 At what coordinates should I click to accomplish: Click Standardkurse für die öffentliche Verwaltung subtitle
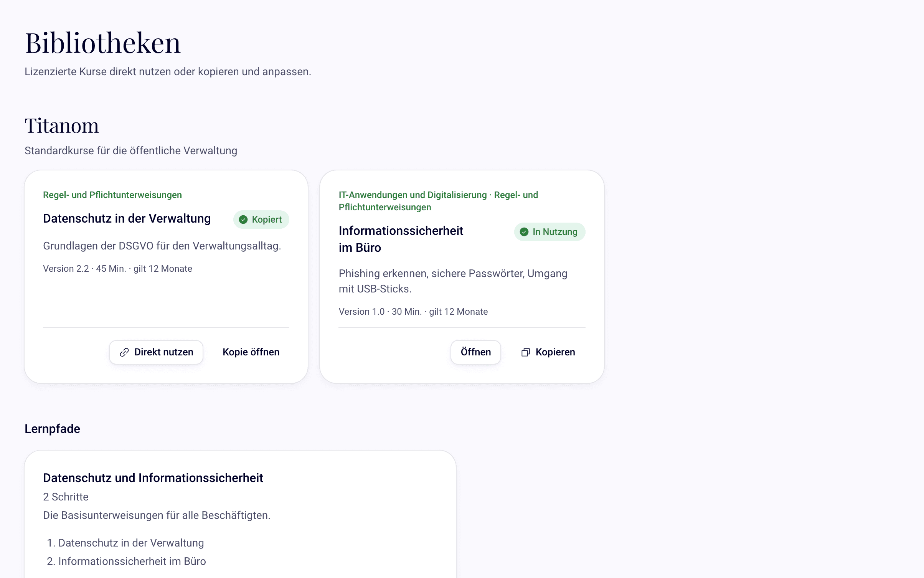tap(131, 151)
